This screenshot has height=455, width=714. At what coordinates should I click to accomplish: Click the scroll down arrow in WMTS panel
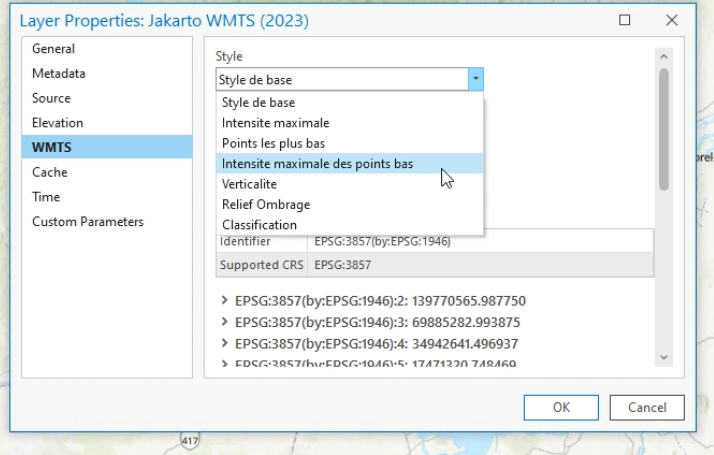click(663, 357)
